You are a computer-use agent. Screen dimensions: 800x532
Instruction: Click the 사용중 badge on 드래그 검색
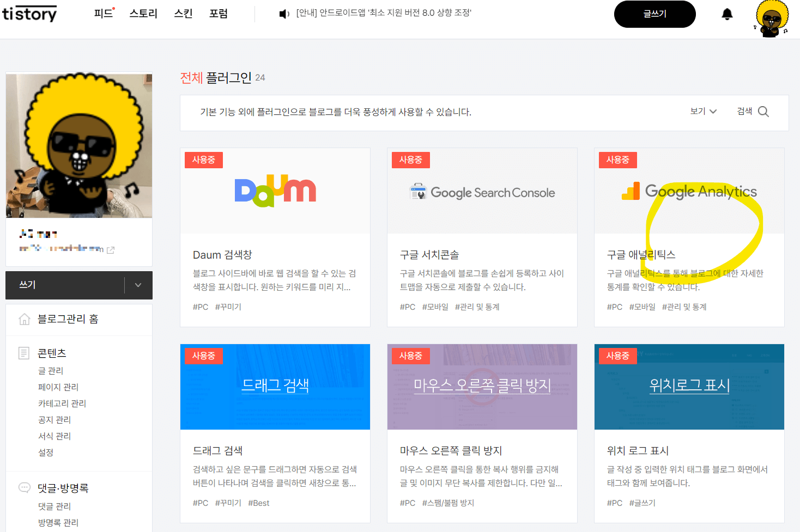204,356
